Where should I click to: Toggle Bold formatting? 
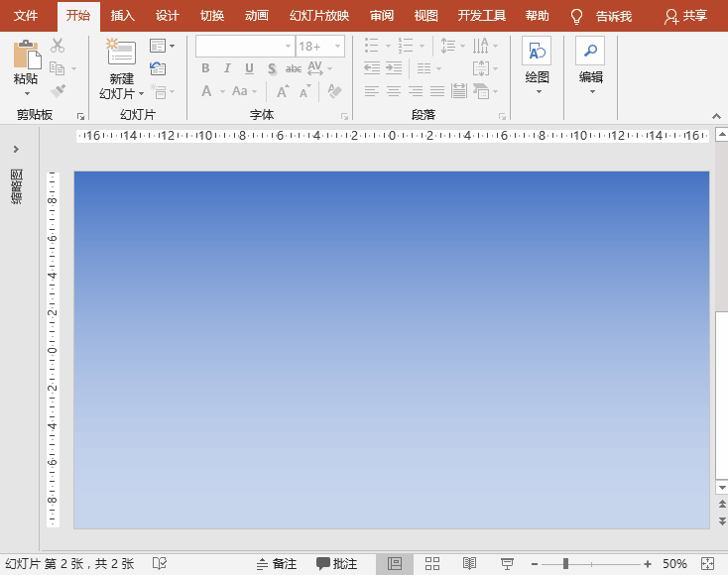(205, 68)
